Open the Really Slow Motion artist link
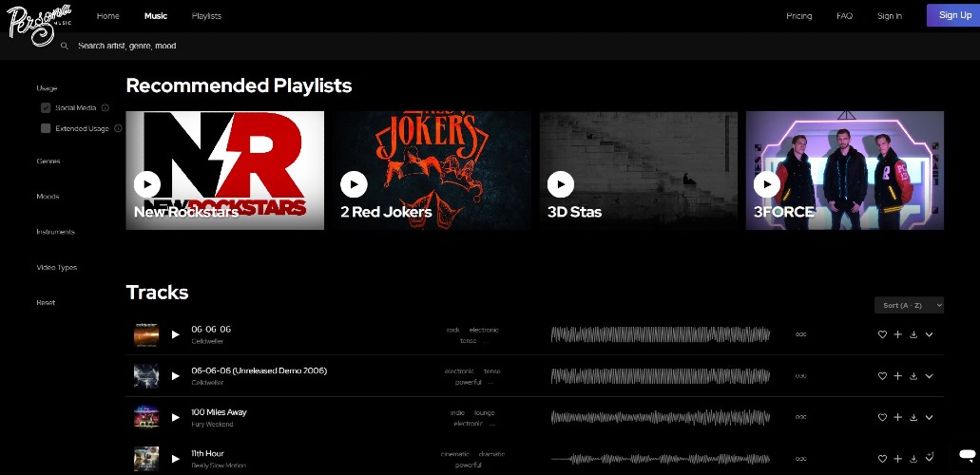 pyautogui.click(x=218, y=465)
